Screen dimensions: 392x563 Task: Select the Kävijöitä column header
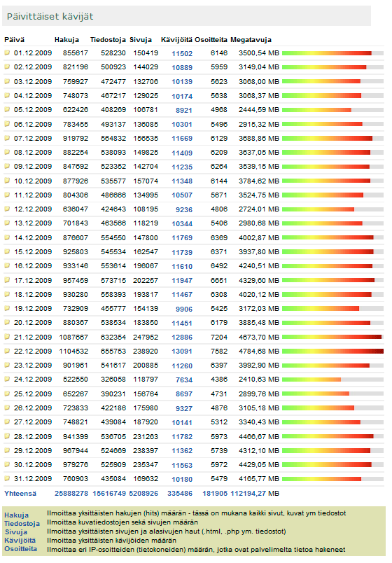(176, 39)
